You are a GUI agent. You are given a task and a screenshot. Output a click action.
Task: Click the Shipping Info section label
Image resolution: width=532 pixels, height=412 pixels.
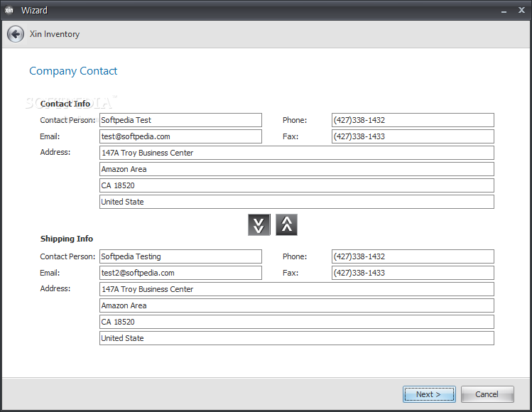pyautogui.click(x=67, y=239)
